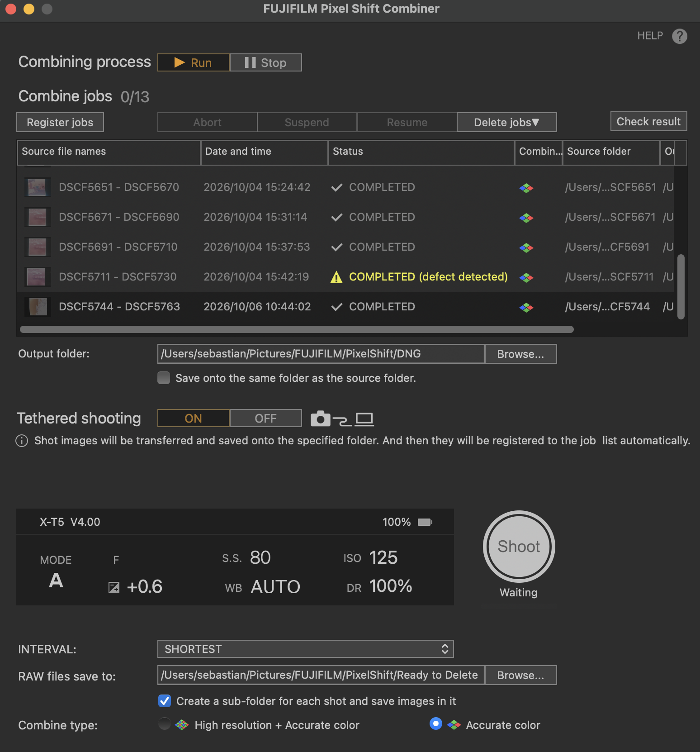Click the info icon beside tethered shooting note
Screen dimensions: 700x752
[x=22, y=441]
